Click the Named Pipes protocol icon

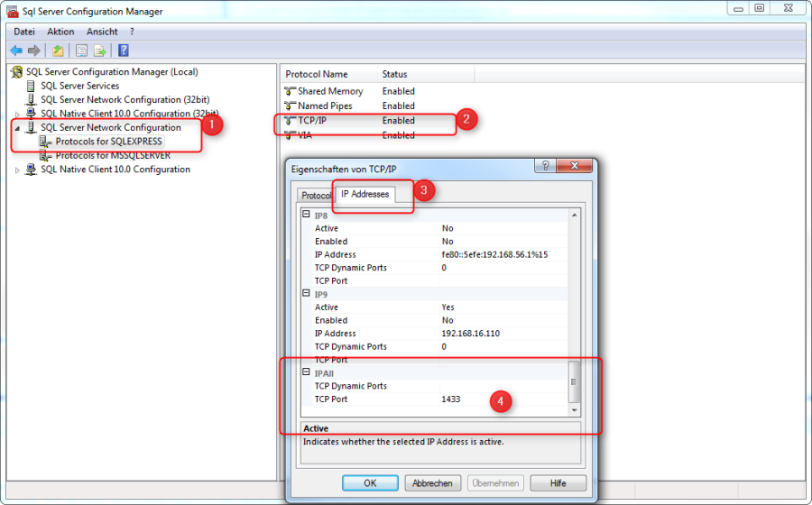pyautogui.click(x=290, y=106)
